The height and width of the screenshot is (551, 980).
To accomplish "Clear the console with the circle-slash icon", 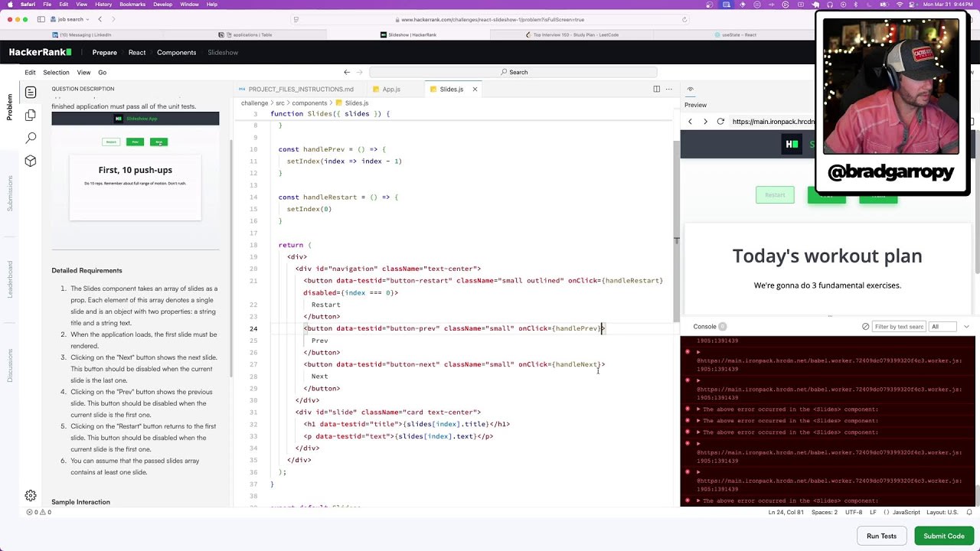I will point(866,327).
